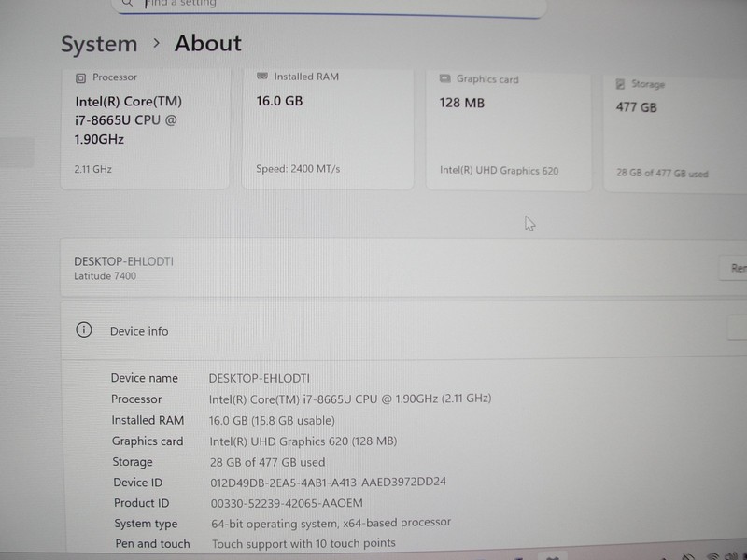Click the Storage drive icon
Viewport: 747px width, 560px height.
click(x=620, y=84)
